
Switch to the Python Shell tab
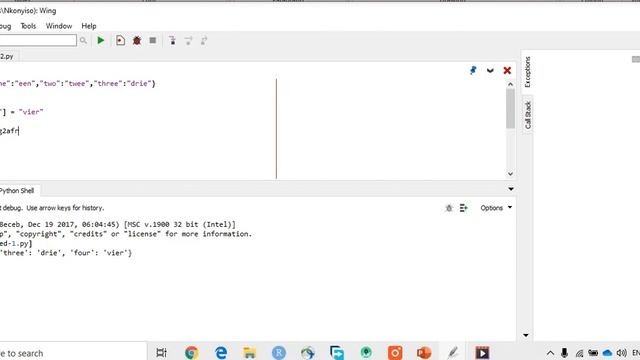click(17, 191)
